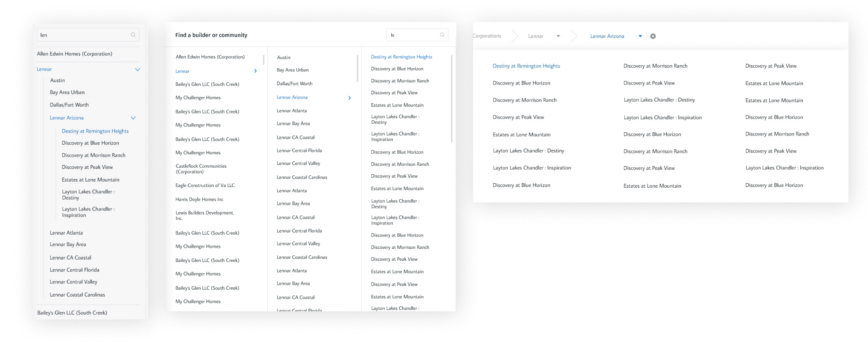The width and height of the screenshot is (868, 346).
Task: Collapse the Lennar tree in the left panel
Action: [137, 69]
